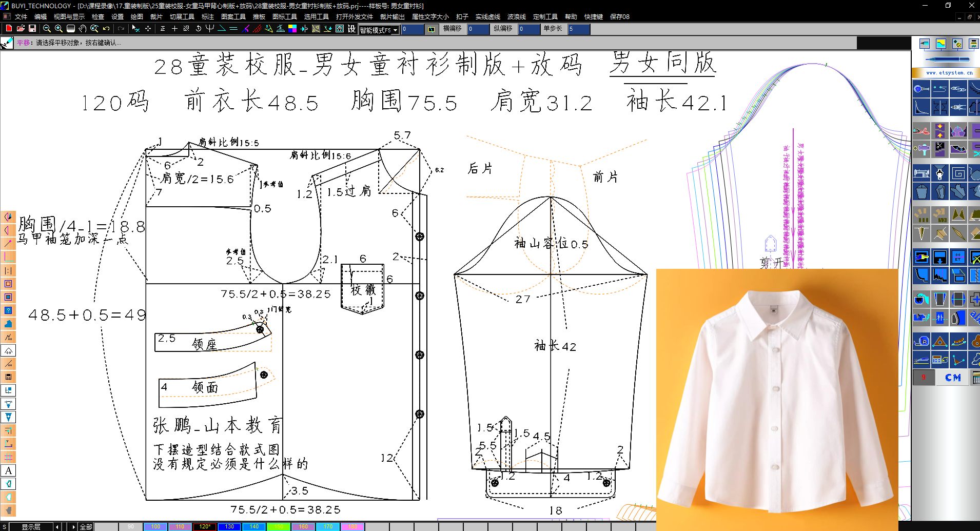The width and height of the screenshot is (980, 531).
Task: Click the white shirt photo thumbnail
Action: point(777,400)
